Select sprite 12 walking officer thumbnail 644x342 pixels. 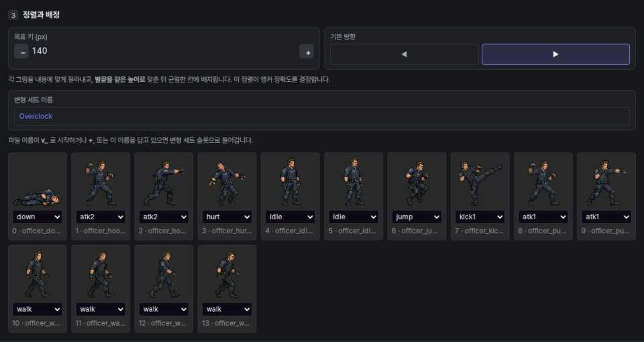coord(164,274)
